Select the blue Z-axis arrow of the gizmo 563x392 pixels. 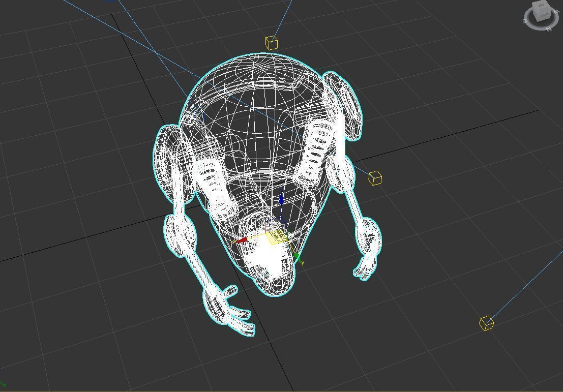(282, 199)
